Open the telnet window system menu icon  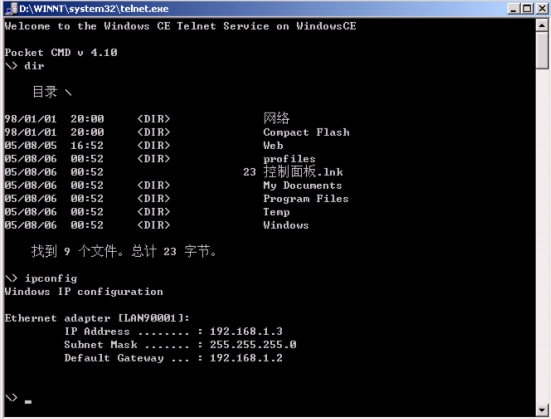[12, 8]
